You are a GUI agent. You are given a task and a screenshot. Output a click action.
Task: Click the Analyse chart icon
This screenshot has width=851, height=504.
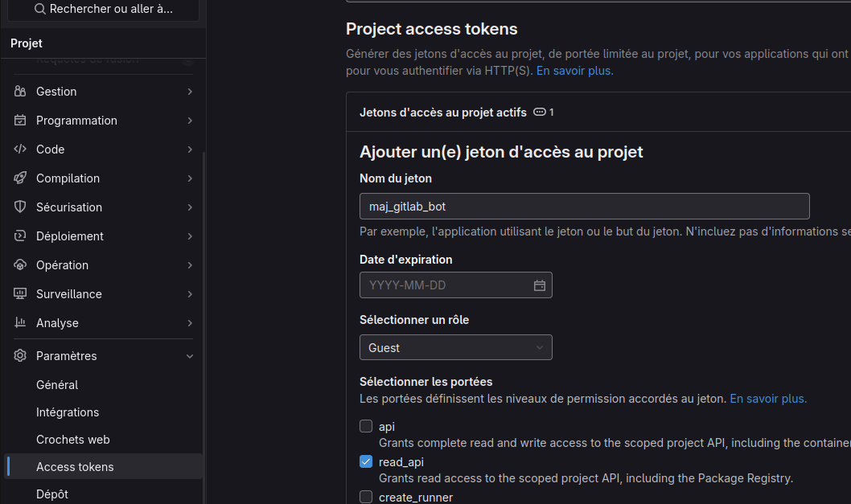[20, 322]
